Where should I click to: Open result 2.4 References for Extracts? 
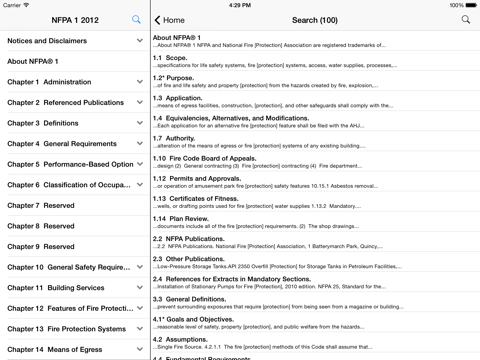coord(315,282)
